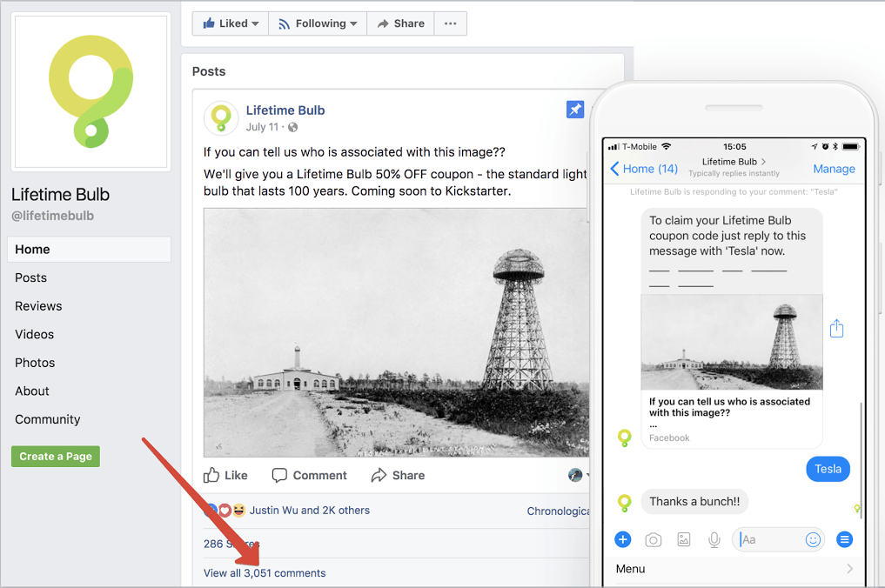Open Community in the page sidebar
The image size is (885, 588).
[47, 419]
